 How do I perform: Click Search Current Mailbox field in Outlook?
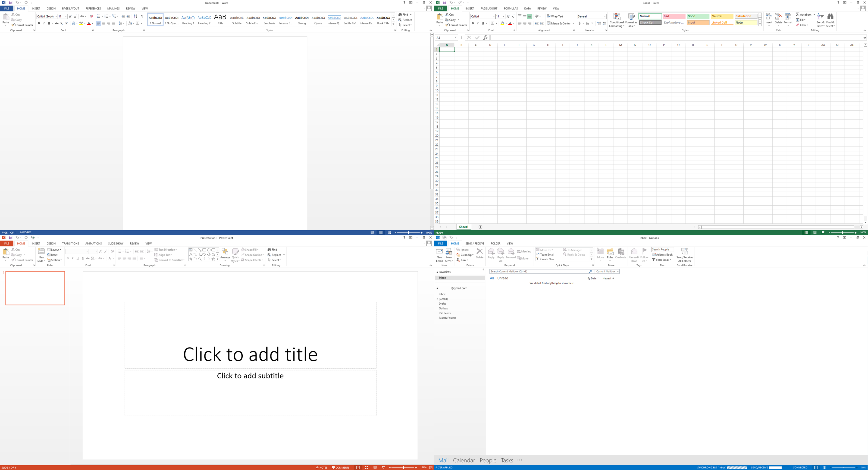[x=541, y=272]
